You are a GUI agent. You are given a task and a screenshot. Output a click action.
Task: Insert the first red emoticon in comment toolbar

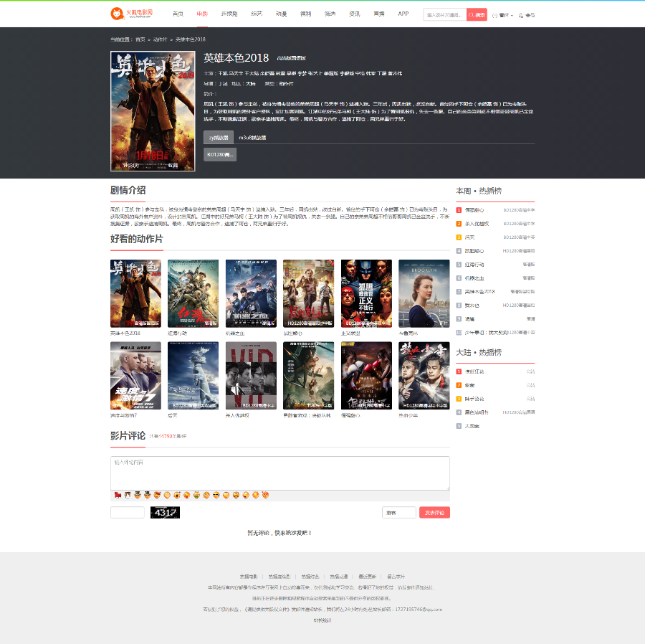(118, 495)
